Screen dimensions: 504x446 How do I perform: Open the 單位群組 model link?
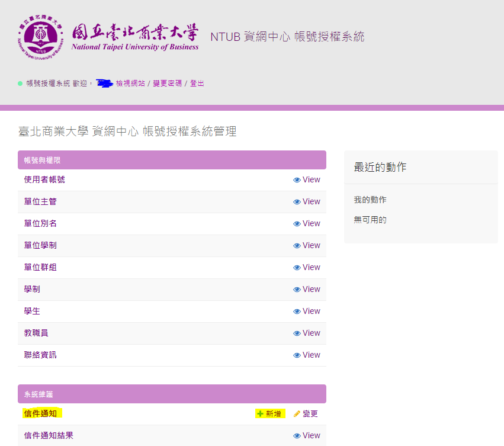[x=40, y=267]
